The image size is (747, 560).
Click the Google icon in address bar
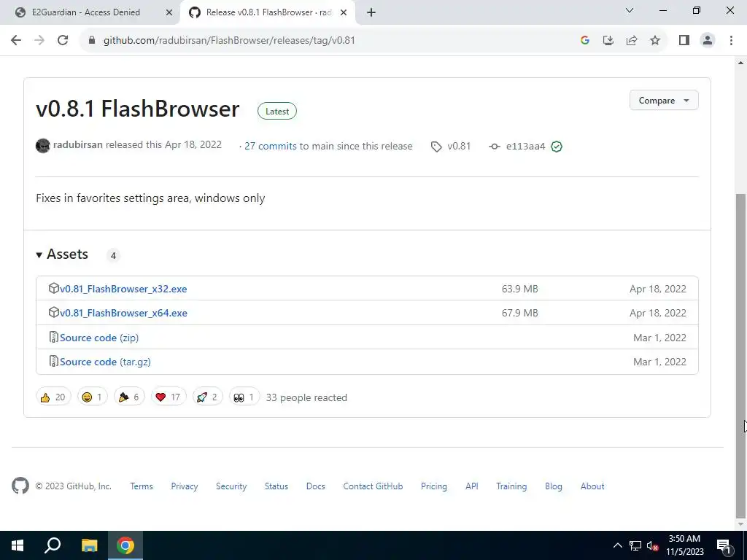point(585,41)
